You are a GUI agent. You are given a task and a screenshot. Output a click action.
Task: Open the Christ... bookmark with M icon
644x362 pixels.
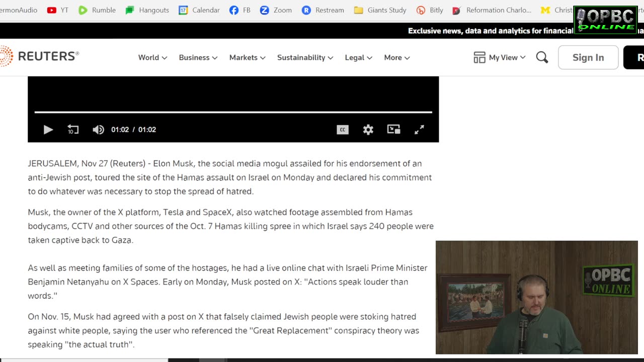pyautogui.click(x=556, y=10)
